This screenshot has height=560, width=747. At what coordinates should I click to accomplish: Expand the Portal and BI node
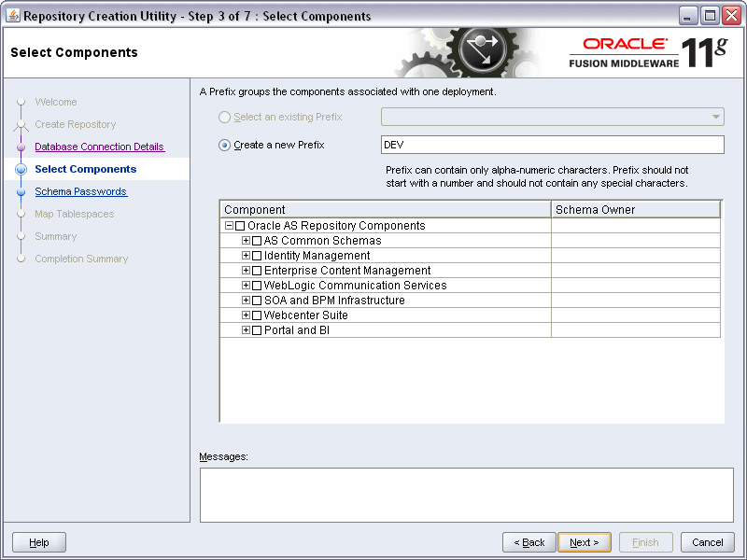point(246,330)
